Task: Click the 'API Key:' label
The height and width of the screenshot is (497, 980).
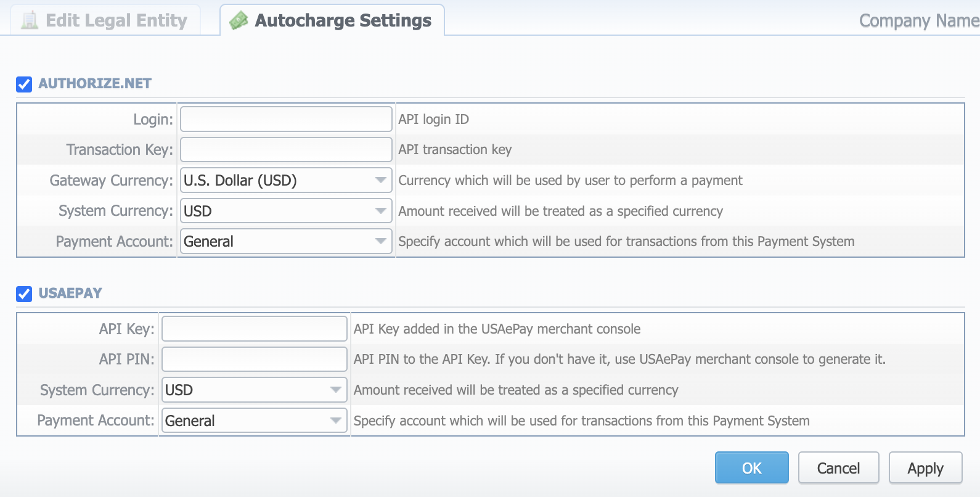Action: tap(127, 329)
